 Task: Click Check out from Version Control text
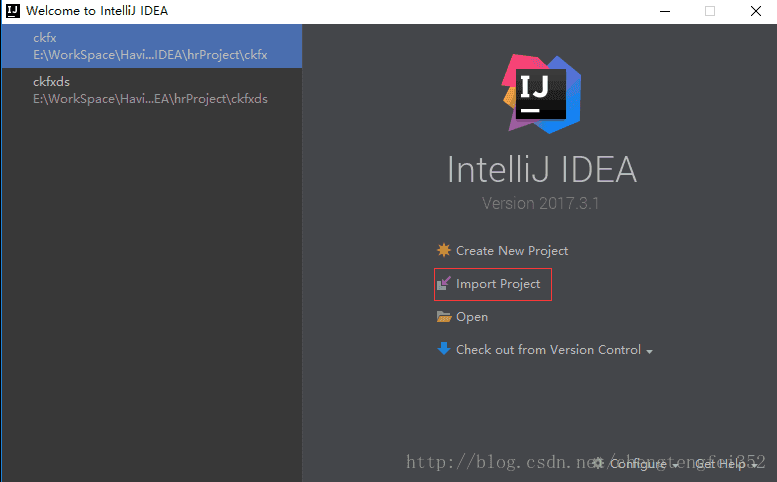pyautogui.click(x=548, y=350)
